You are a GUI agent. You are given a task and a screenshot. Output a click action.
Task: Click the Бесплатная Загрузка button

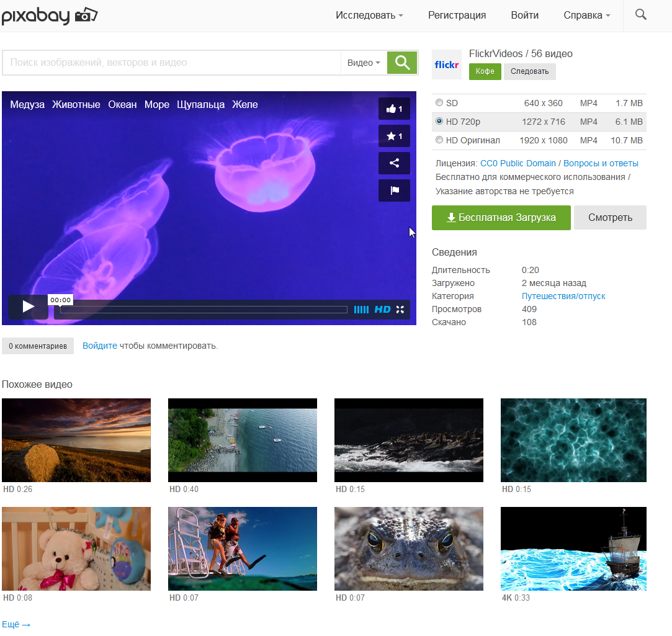click(x=501, y=218)
